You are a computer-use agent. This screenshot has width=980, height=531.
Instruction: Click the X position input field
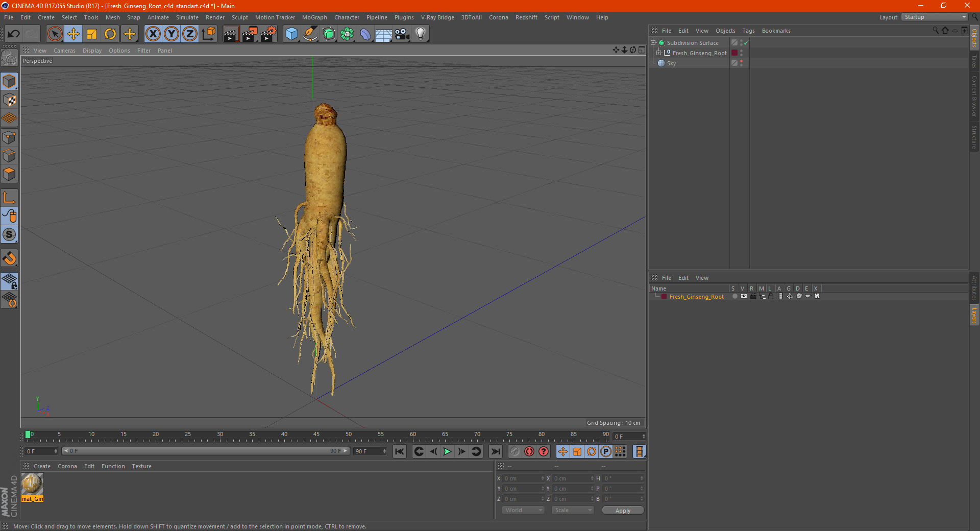523,478
